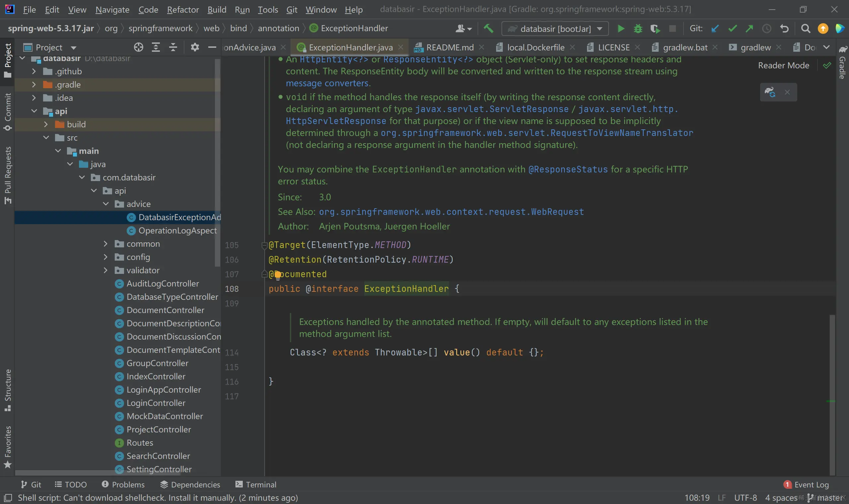Open the @ResponseStatus documentation link
This screenshot has height=504, width=849.
click(568, 169)
